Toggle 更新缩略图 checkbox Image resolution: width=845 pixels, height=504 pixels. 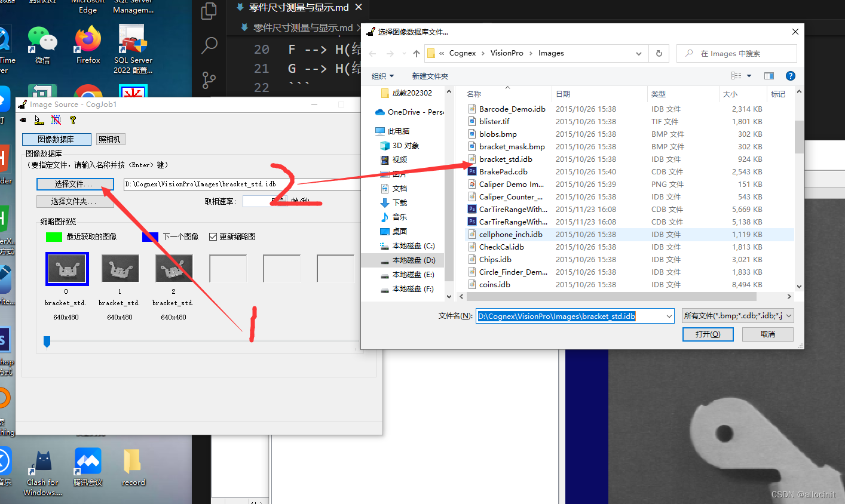213,236
